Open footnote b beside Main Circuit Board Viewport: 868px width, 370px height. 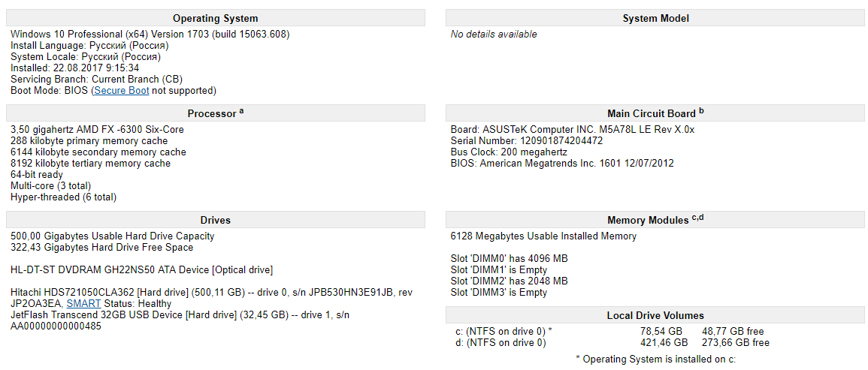(x=701, y=110)
